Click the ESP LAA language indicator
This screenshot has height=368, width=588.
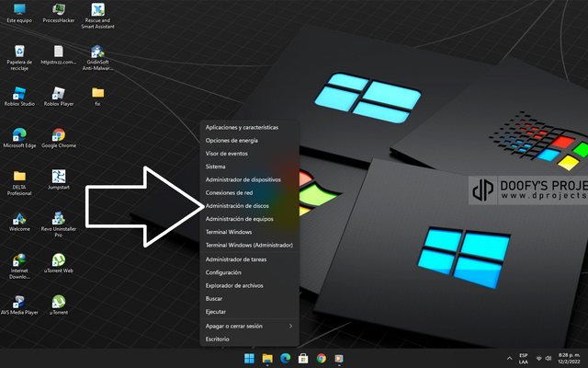[x=524, y=358]
